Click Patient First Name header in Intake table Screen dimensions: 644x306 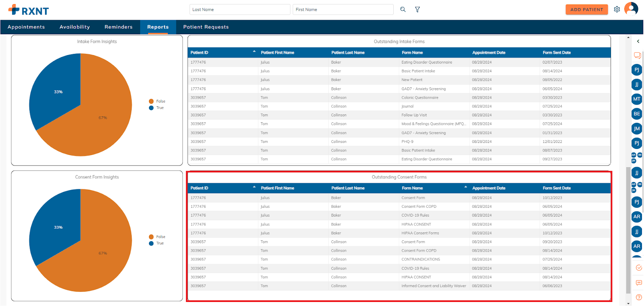(x=277, y=53)
